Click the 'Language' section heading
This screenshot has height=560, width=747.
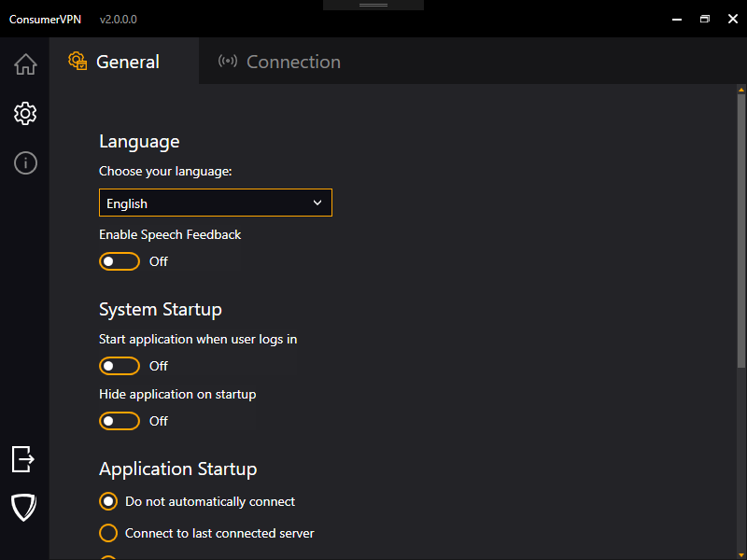click(139, 142)
